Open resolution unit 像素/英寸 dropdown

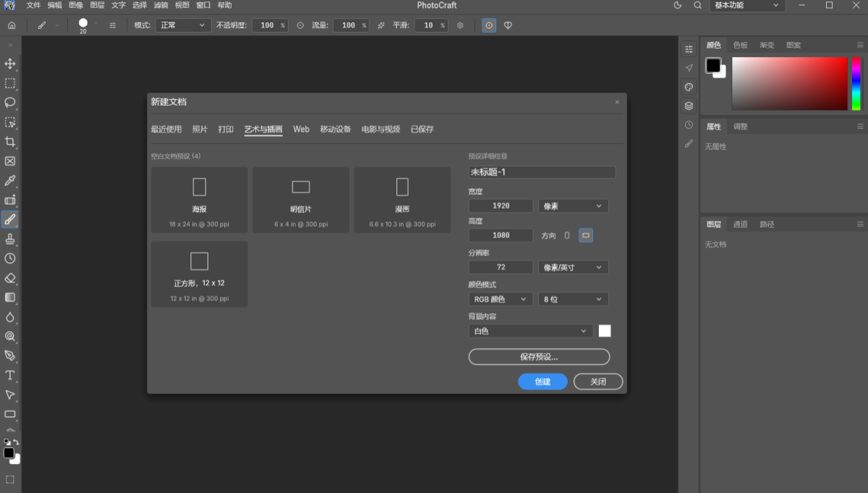(573, 267)
